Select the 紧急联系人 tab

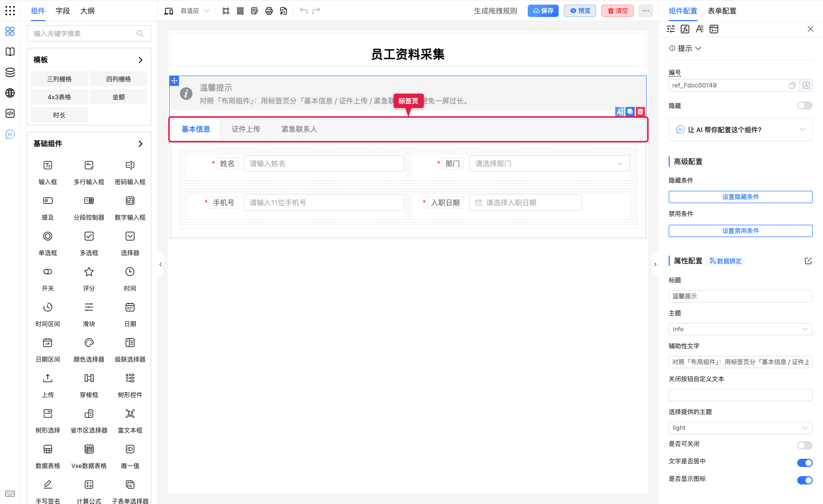pyautogui.click(x=299, y=129)
